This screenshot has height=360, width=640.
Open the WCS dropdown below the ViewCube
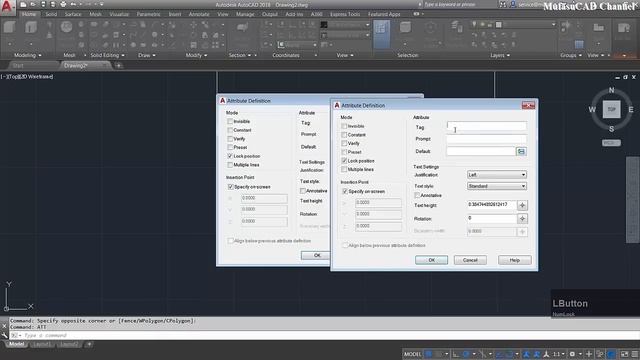[x=611, y=143]
